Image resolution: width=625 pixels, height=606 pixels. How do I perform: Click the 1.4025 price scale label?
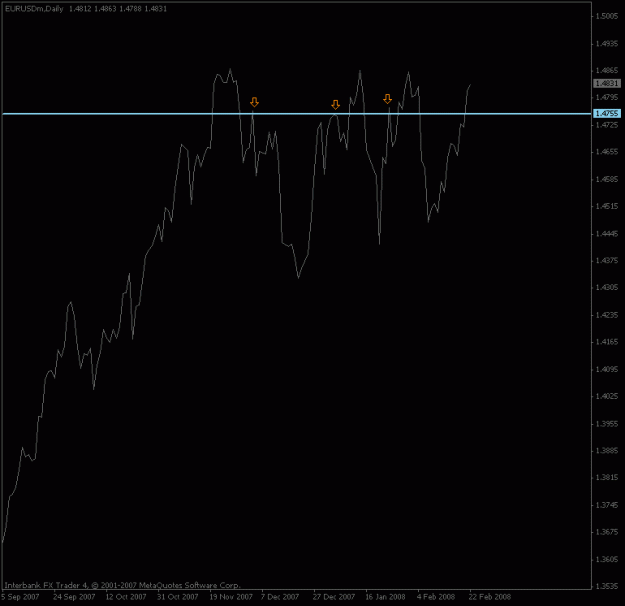pos(607,396)
